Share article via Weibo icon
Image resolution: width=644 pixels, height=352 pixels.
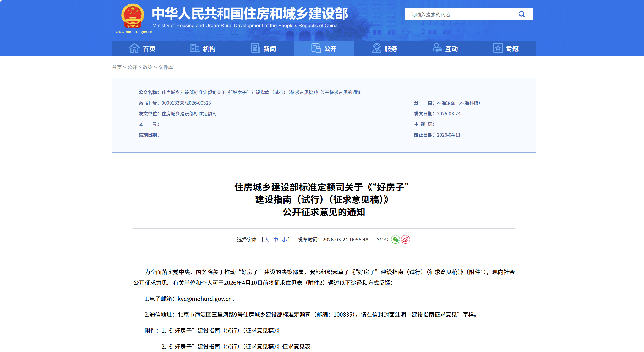405,240
